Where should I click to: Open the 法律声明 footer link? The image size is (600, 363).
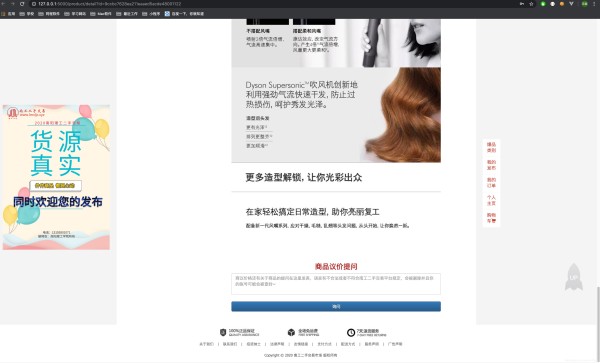tap(277, 344)
